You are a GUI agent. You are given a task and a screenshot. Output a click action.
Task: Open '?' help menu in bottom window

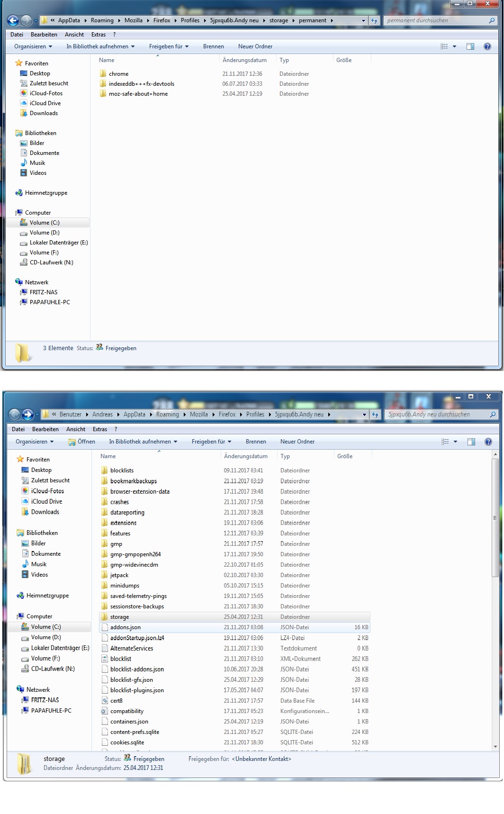click(x=116, y=429)
